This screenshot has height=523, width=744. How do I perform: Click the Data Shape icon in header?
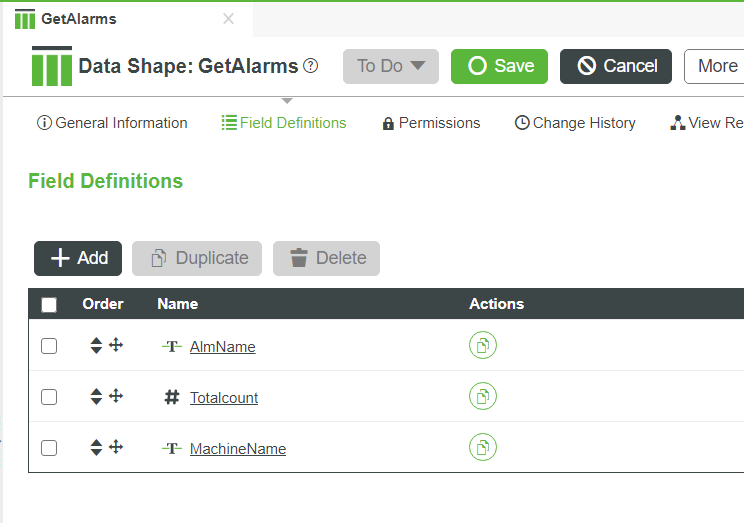(52, 66)
